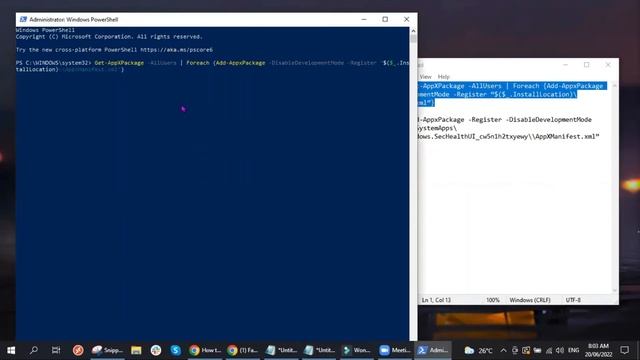Image resolution: width=640 pixels, height=360 pixels.
Task: Maximize the PowerShell window
Action: click(x=385, y=19)
